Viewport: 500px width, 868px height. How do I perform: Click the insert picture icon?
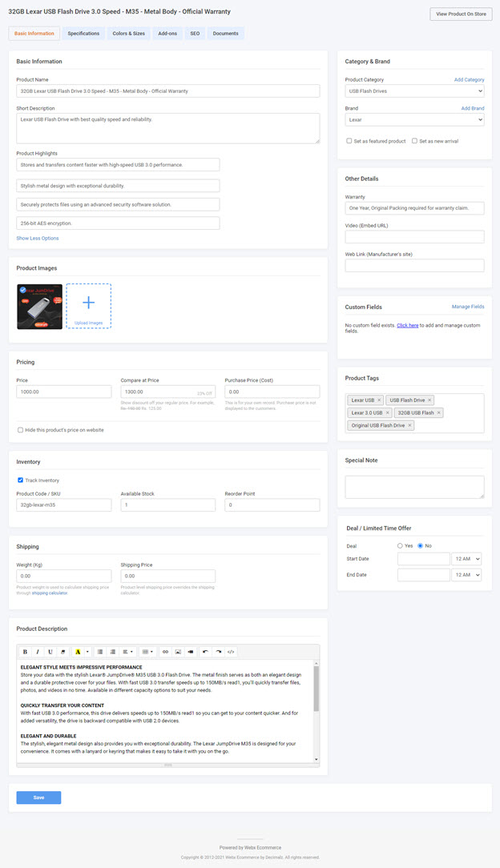(x=178, y=652)
